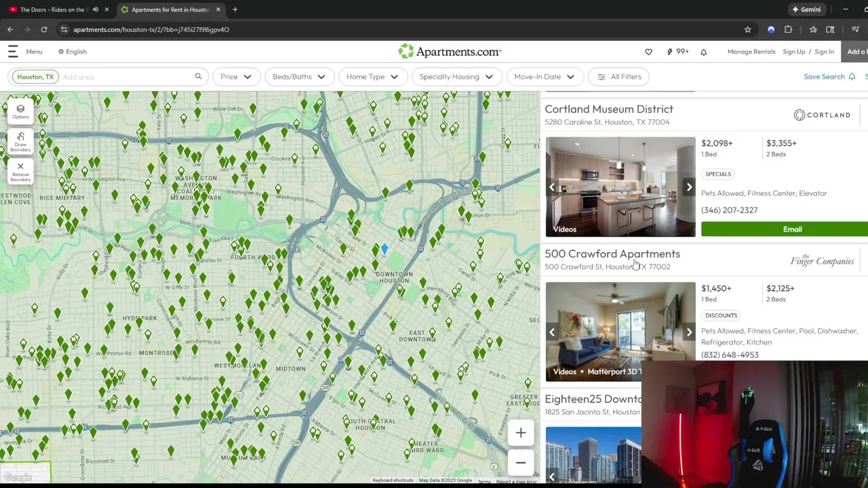Call Cortland at (346) 207-2327

pos(730,210)
